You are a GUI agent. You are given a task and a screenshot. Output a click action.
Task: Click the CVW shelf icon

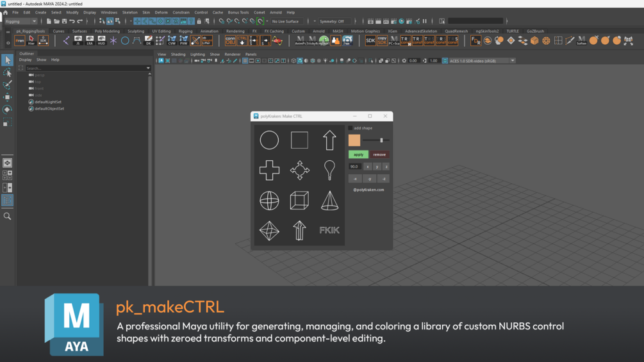(x=172, y=40)
